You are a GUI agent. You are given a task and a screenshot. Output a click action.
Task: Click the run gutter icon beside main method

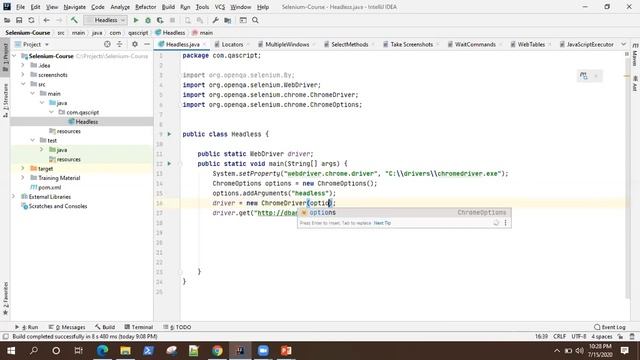tap(169, 164)
